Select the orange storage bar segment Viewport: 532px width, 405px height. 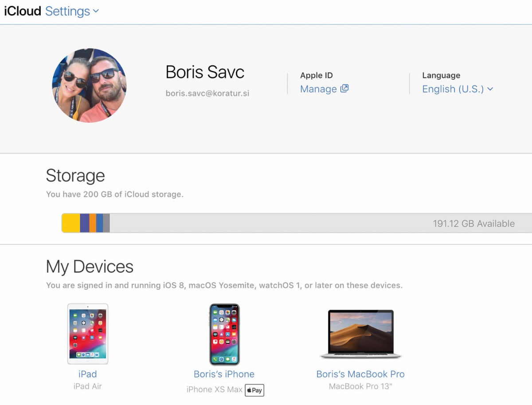pos(93,223)
